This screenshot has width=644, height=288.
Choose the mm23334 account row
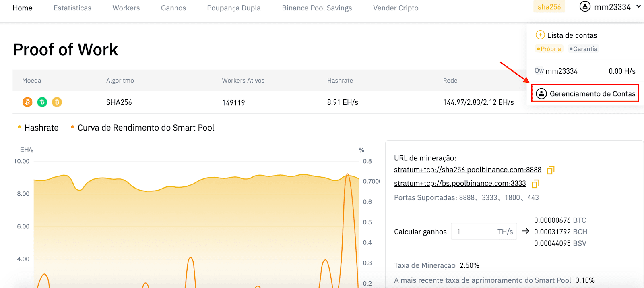pyautogui.click(x=585, y=71)
